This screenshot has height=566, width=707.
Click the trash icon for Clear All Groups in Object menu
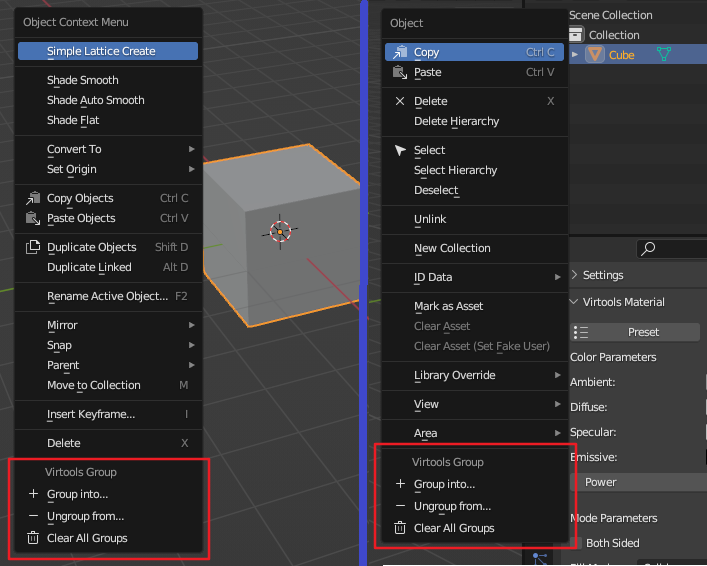coord(401,528)
